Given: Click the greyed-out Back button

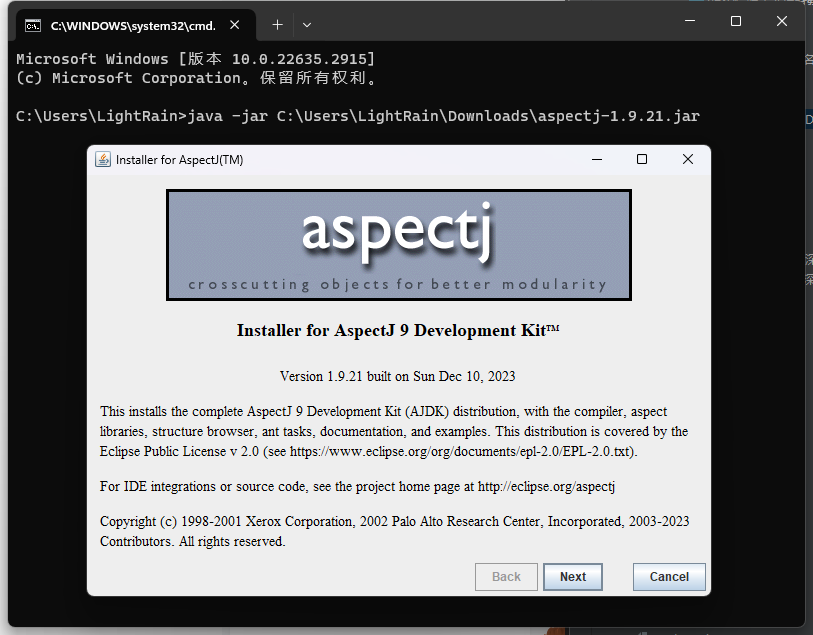Looking at the screenshot, I should pyautogui.click(x=506, y=577).
